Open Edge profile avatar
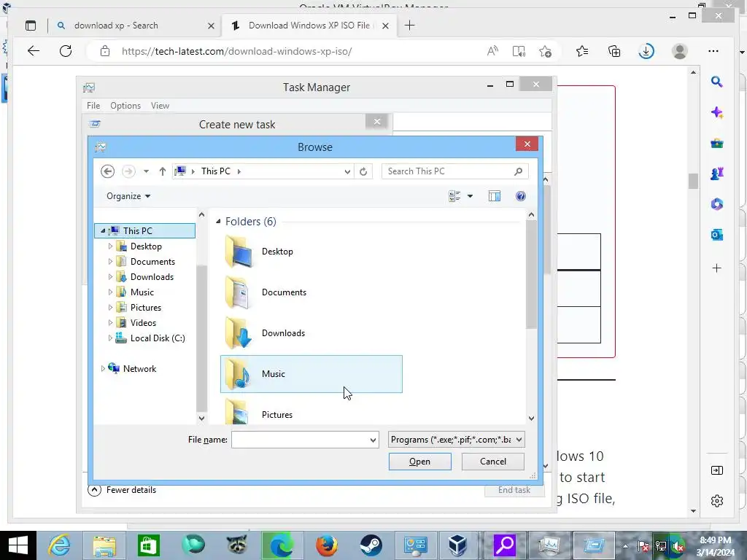This screenshot has height=560, width=747. [680, 51]
